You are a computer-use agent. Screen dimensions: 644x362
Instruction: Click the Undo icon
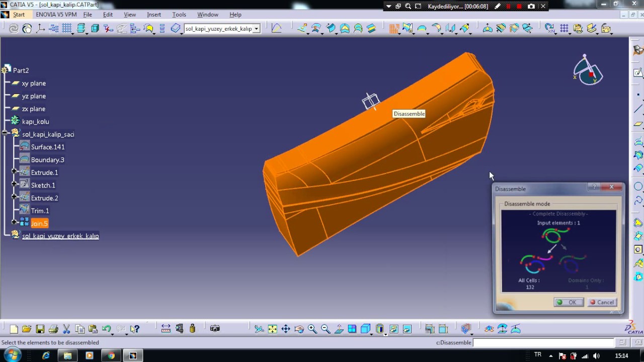coord(106,329)
